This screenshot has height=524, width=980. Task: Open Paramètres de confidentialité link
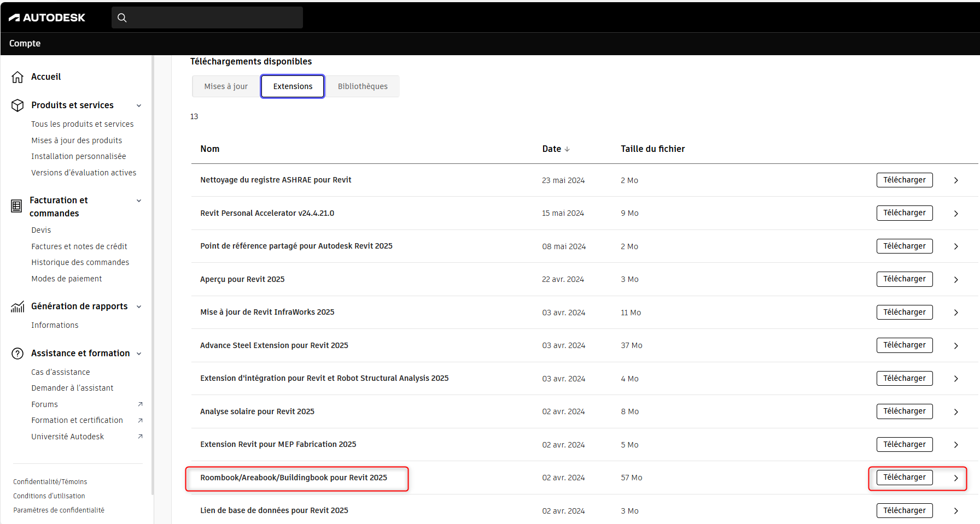(x=59, y=510)
